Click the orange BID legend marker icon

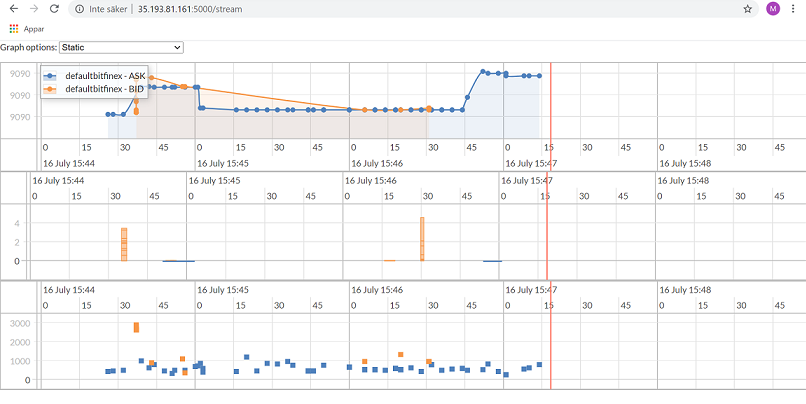(52, 89)
